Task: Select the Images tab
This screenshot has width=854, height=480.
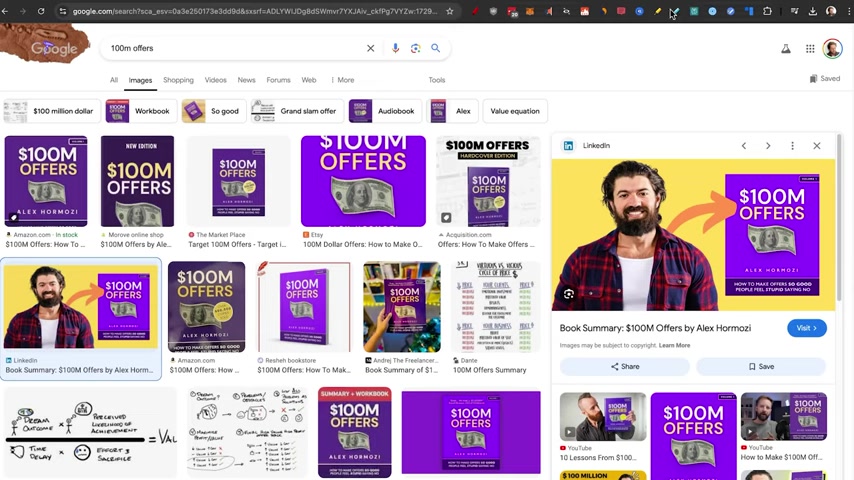Action: [x=140, y=80]
